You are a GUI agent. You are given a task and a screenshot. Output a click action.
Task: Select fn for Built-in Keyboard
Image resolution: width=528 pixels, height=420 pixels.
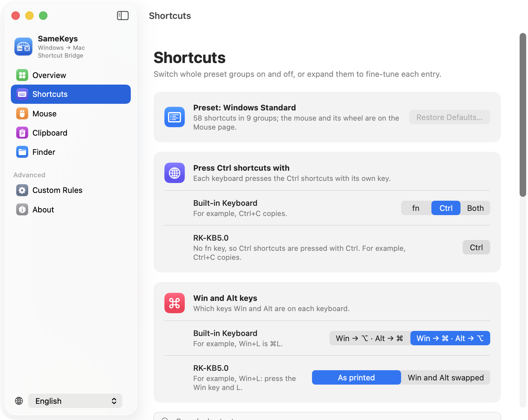416,208
